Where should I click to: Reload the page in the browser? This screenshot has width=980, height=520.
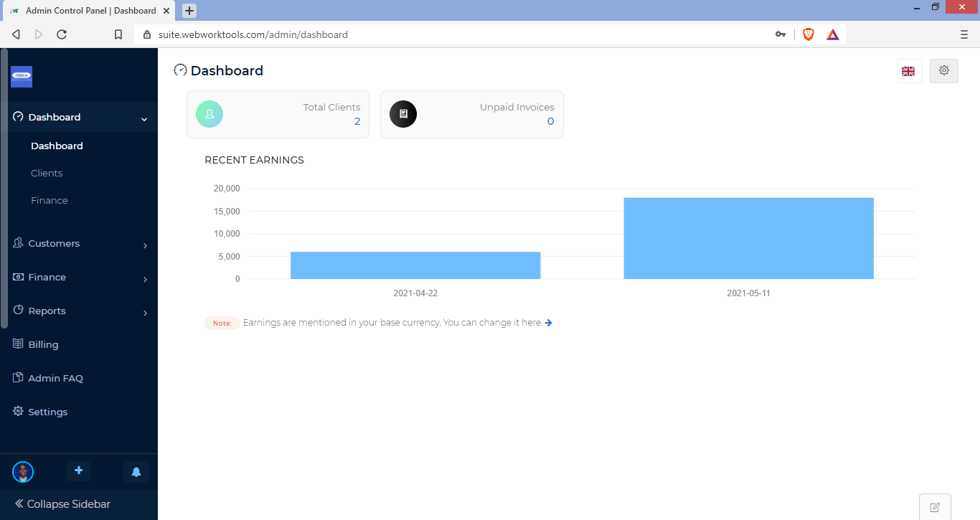[62, 34]
